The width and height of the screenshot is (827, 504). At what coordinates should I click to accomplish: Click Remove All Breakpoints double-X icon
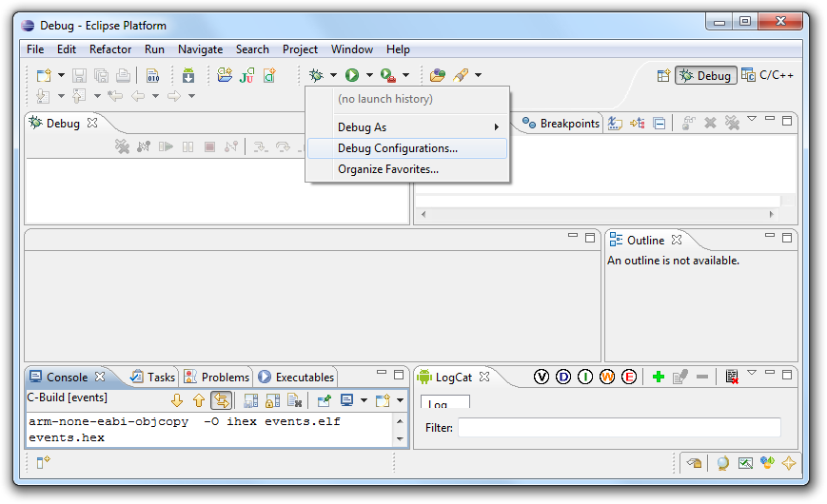[x=732, y=123]
